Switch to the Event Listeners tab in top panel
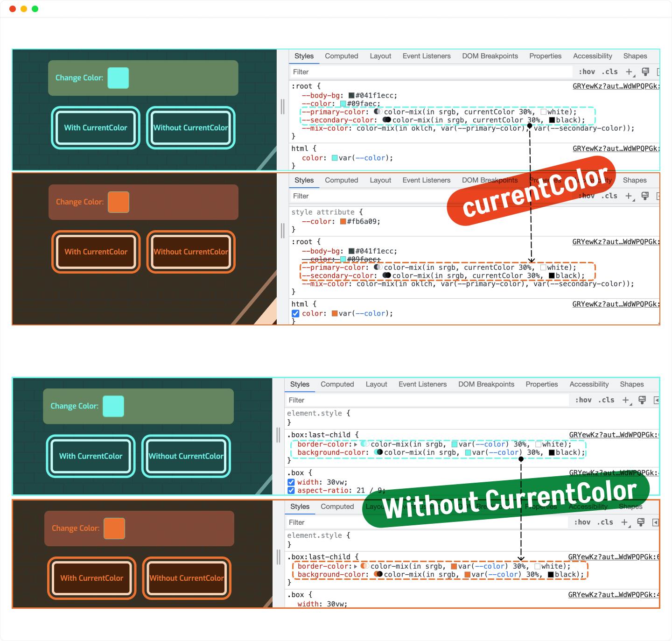672x641 pixels. [x=427, y=56]
